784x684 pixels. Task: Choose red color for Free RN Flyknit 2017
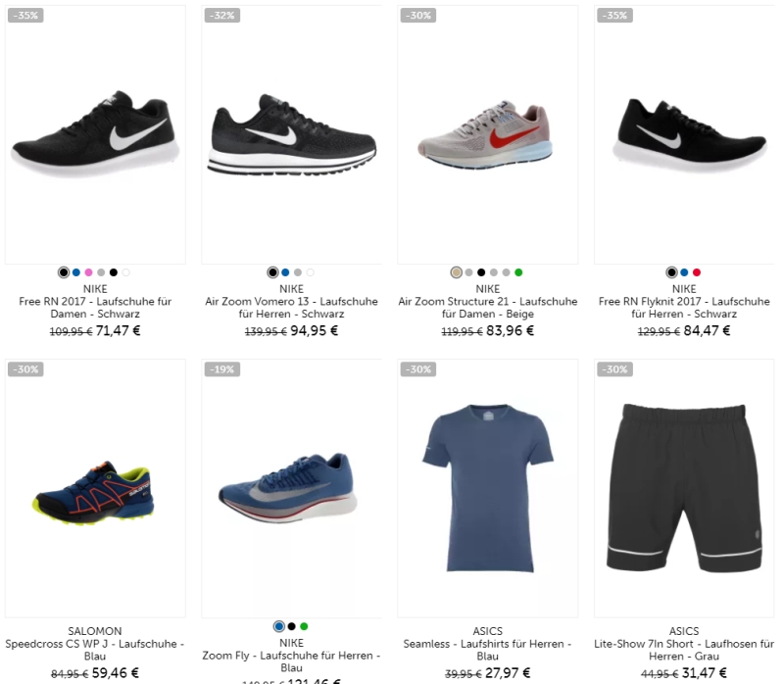697,272
